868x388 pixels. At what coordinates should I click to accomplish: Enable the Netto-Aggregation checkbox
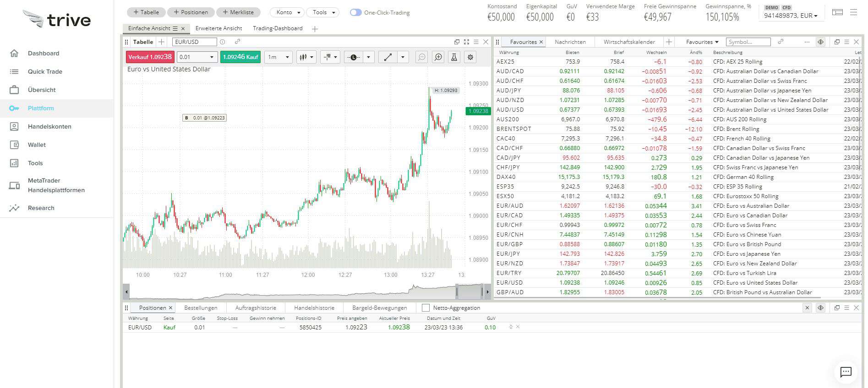(x=426, y=308)
